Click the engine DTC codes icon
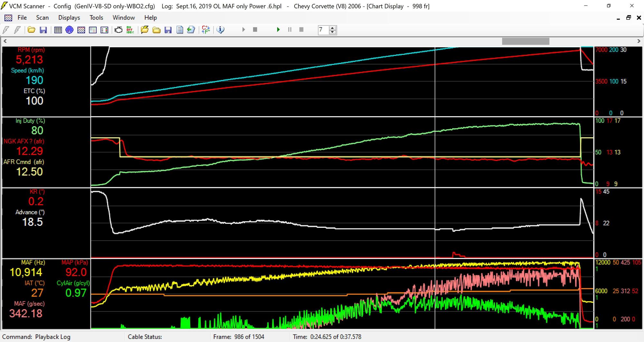The width and height of the screenshot is (644, 342). [118, 30]
